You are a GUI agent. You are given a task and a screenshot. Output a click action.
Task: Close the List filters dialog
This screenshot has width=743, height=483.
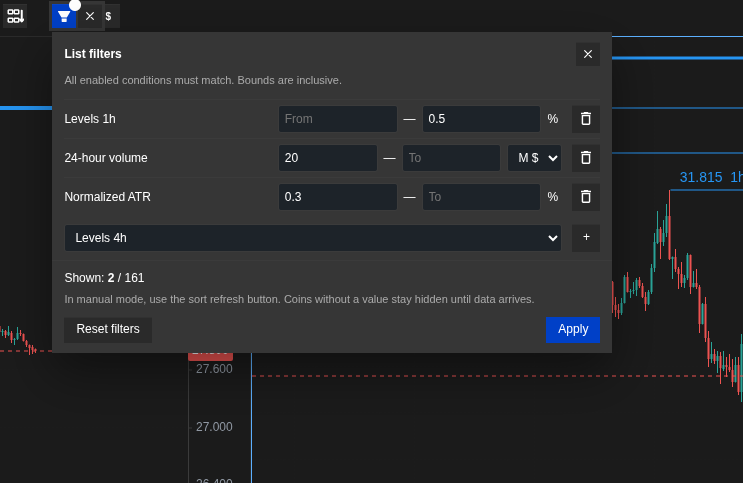[x=588, y=55]
